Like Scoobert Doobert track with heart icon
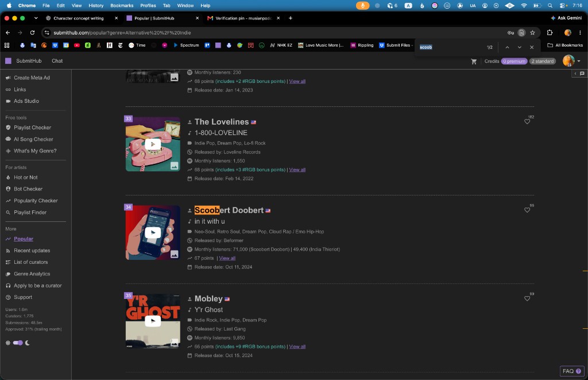The width and height of the screenshot is (588, 380). [x=527, y=210]
